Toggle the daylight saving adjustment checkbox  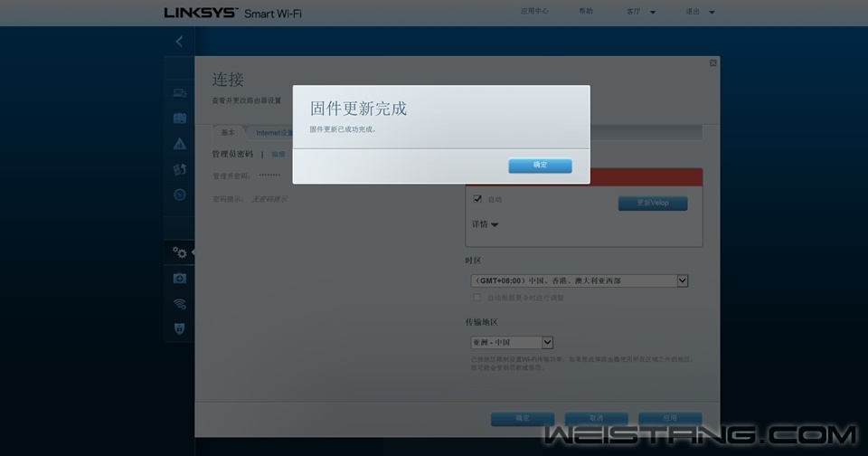pyautogui.click(x=477, y=298)
